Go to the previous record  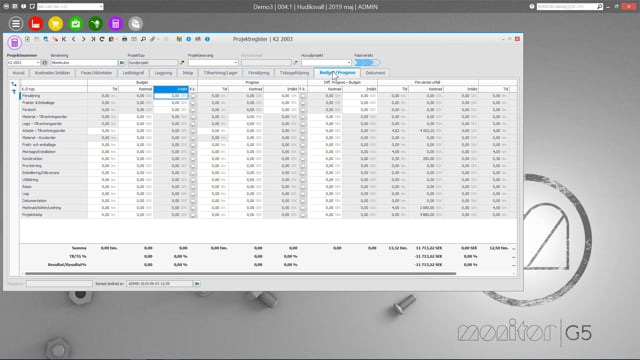tap(74, 39)
